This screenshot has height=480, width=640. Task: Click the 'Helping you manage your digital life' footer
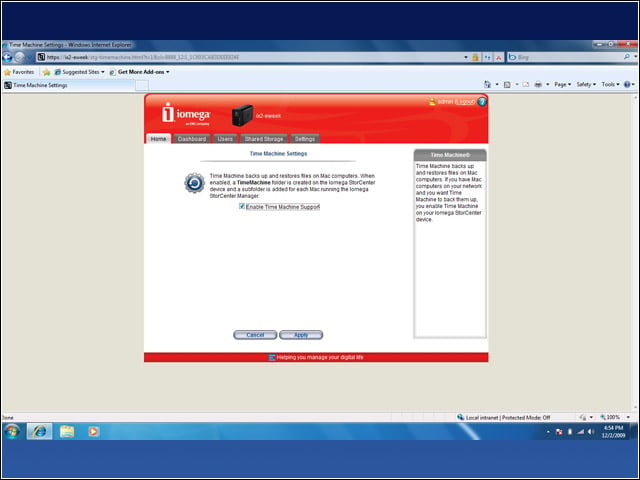[320, 357]
